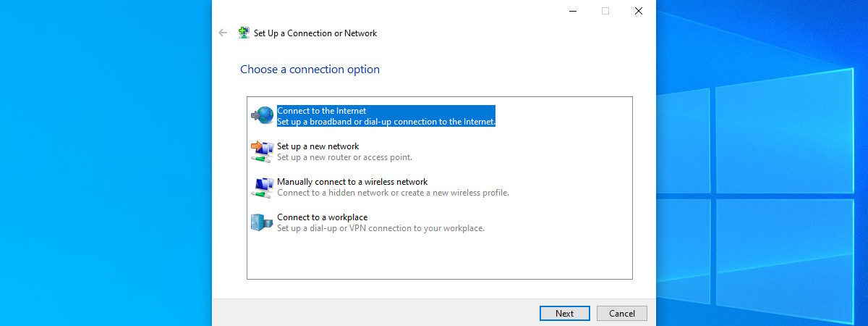Viewport: 868px width, 326px height.
Task: Select "Manually connect to a wireless network"
Action: (x=352, y=182)
